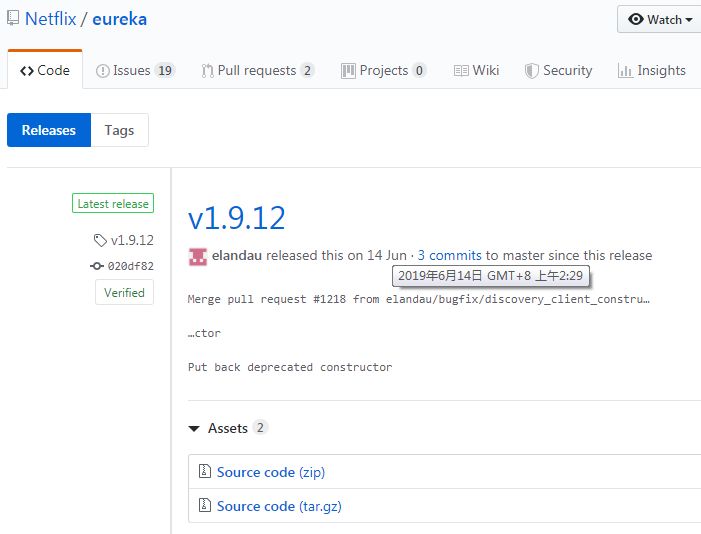Click the Latest release label
This screenshot has height=534, width=701.
(113, 203)
